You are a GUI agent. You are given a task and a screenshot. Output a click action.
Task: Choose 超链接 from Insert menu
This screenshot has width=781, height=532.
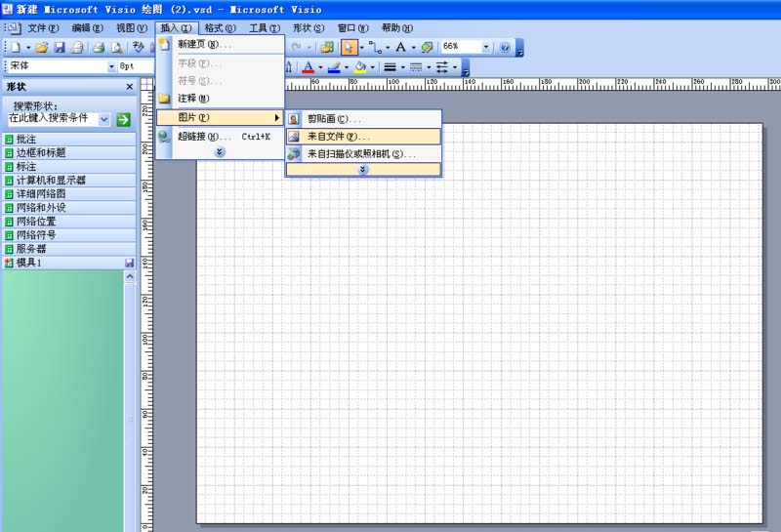coord(221,137)
